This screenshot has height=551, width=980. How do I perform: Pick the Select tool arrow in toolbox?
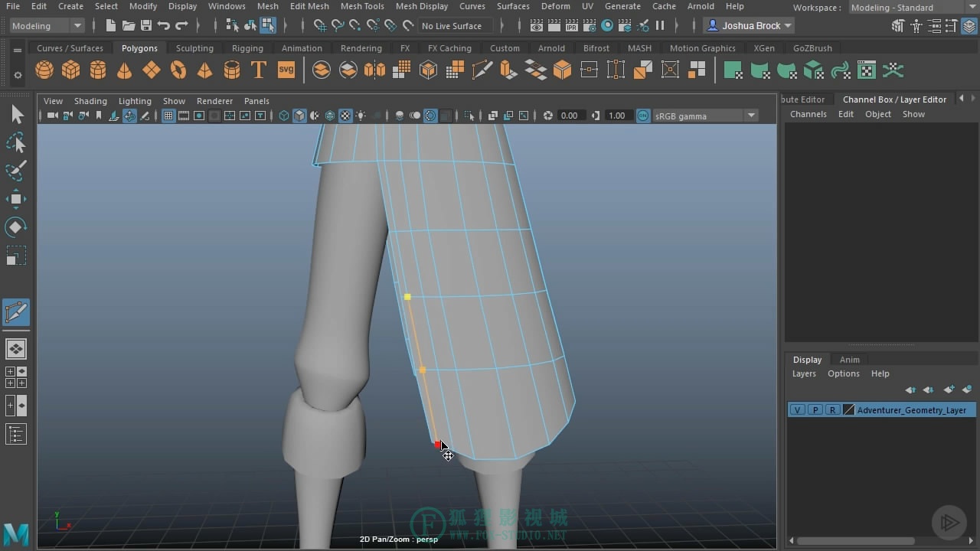point(16,115)
